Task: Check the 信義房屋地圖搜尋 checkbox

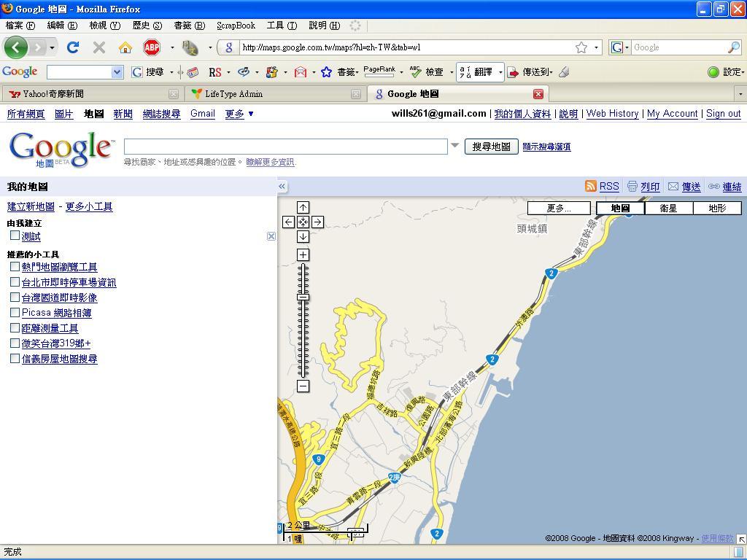Action: 15,358
